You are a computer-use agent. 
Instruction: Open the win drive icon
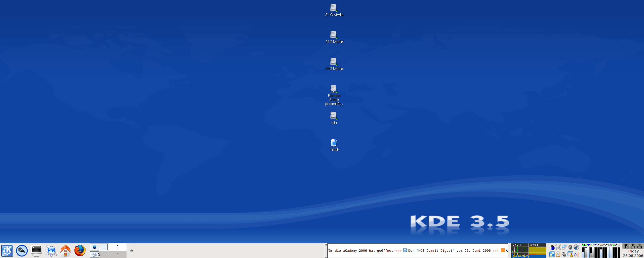click(x=334, y=118)
